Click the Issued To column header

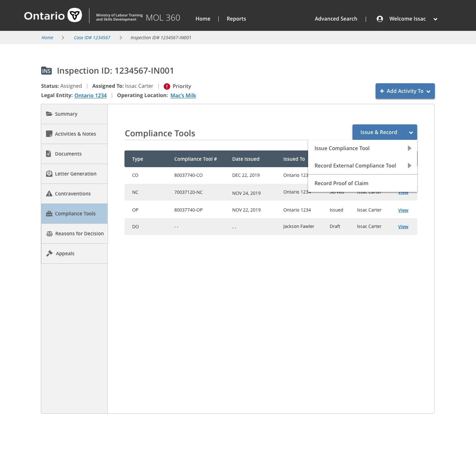tap(294, 159)
